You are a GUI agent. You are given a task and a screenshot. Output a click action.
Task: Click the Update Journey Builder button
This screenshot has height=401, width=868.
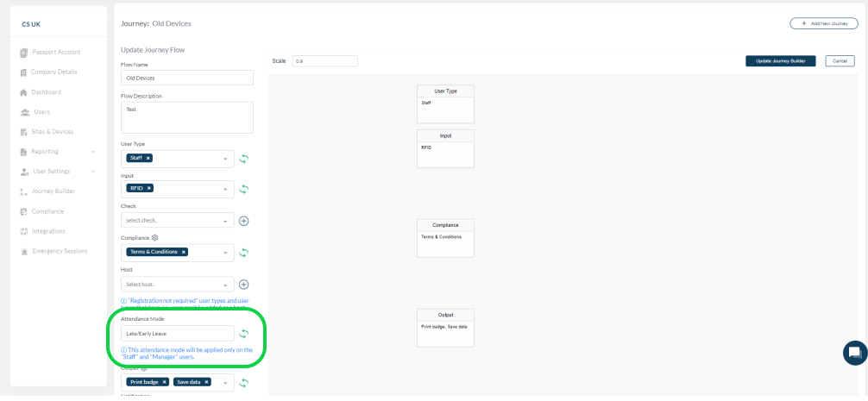coord(781,61)
